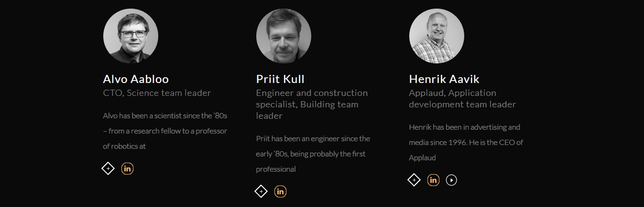Select the Henrik Aavik name heading
644x207 pixels.
(x=444, y=79)
